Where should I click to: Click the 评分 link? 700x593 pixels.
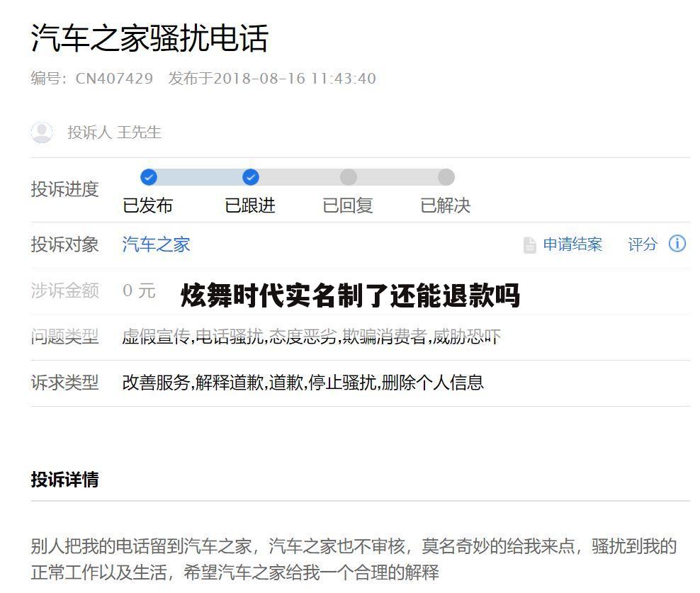(643, 244)
